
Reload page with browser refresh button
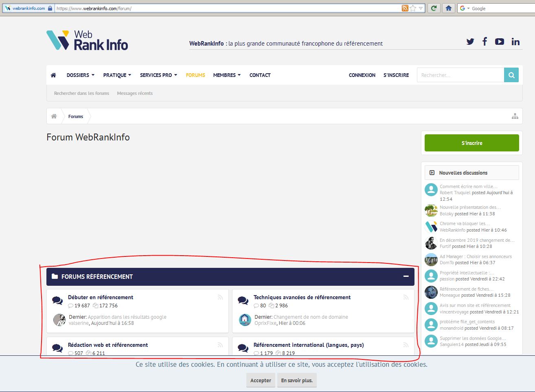coord(434,8)
